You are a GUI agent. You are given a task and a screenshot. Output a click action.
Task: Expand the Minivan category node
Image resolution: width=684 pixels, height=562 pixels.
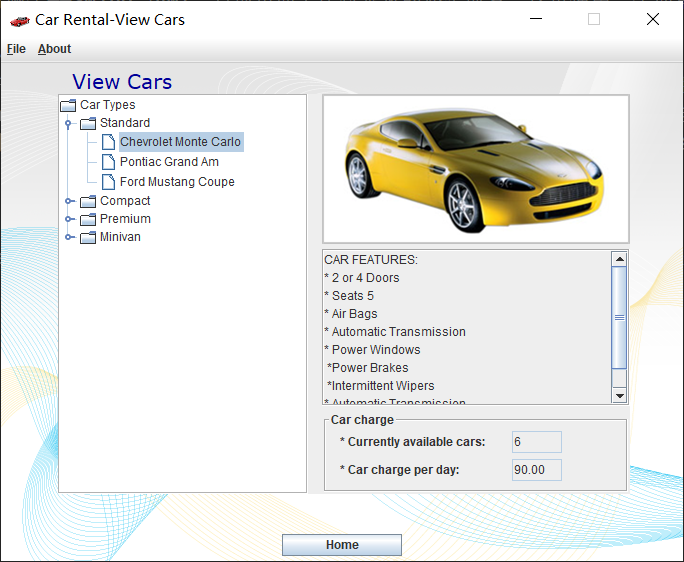click(68, 237)
